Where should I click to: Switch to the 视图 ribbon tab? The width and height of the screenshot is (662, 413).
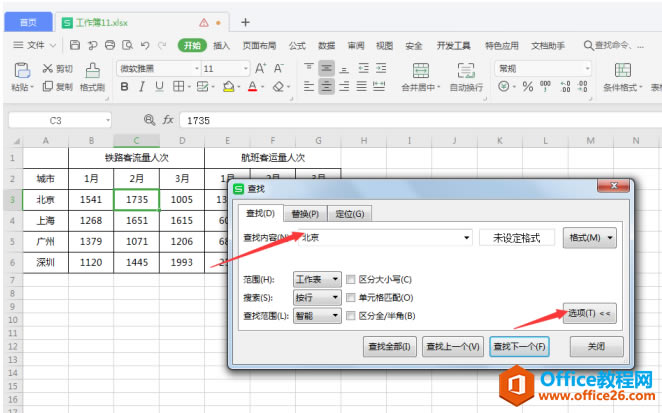coord(384,46)
